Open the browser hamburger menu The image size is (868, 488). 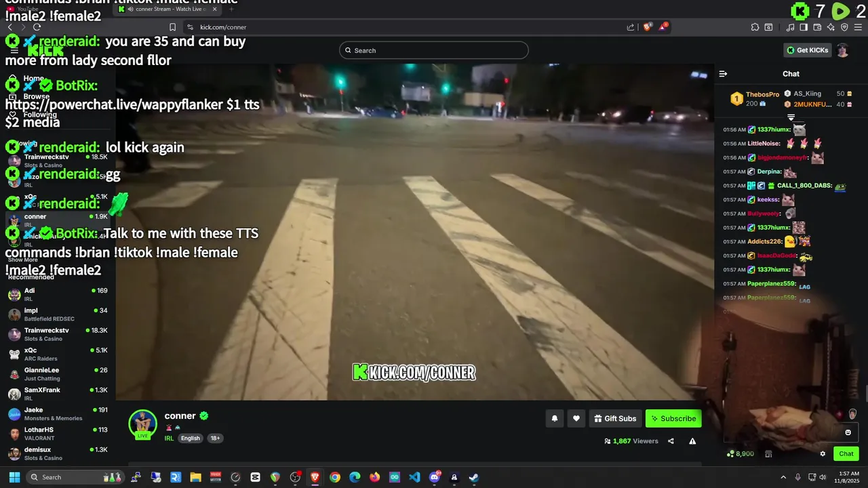(x=858, y=27)
